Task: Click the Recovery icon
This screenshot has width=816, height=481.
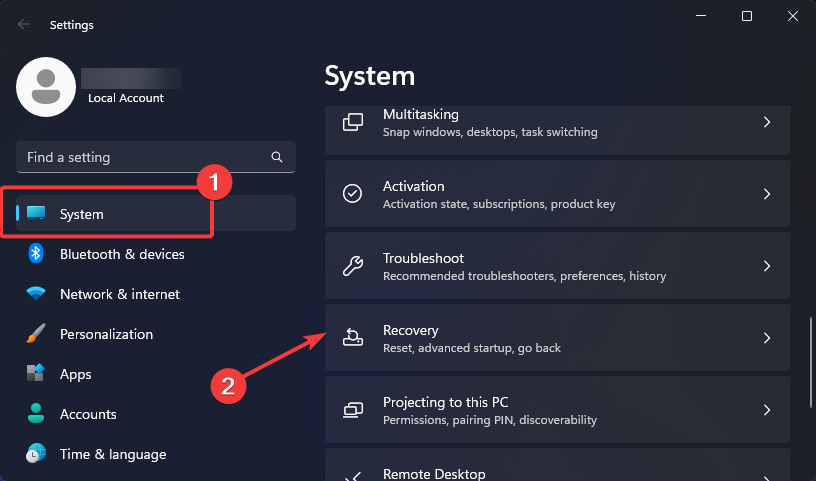Action: click(x=353, y=337)
